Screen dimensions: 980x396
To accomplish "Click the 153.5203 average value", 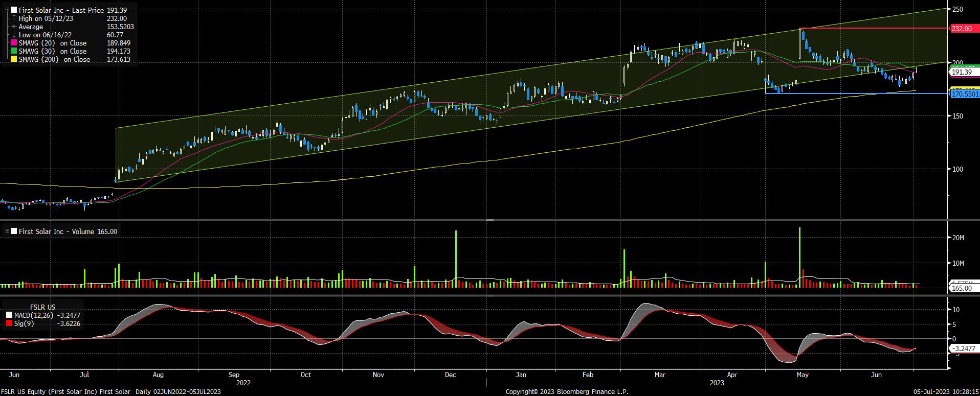I will click(x=120, y=27).
